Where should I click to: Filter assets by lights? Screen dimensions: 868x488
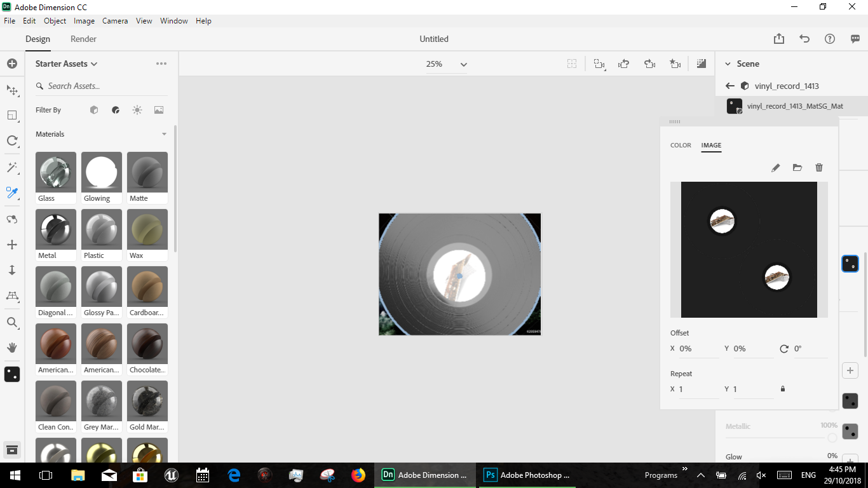click(x=137, y=110)
